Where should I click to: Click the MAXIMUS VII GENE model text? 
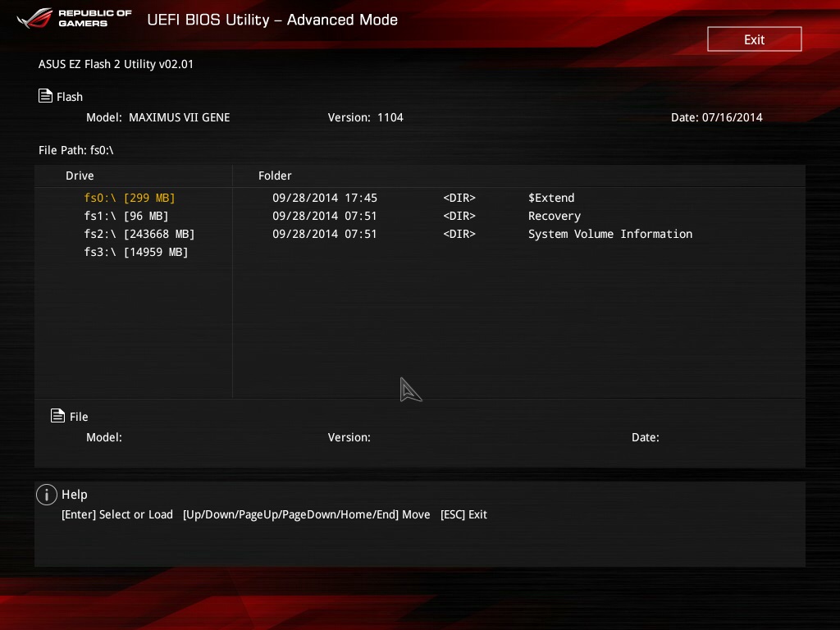pyautogui.click(x=179, y=117)
